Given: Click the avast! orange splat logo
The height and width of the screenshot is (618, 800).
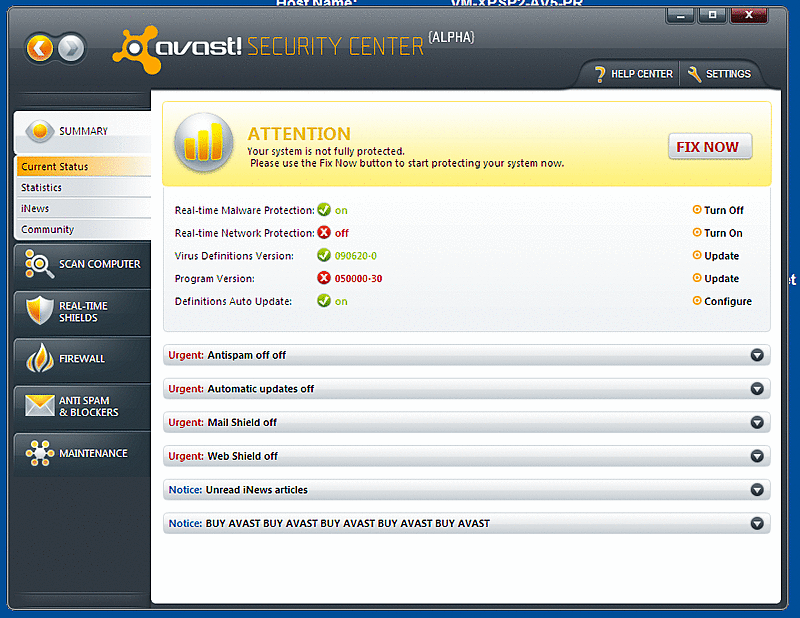Looking at the screenshot, I should [x=136, y=50].
